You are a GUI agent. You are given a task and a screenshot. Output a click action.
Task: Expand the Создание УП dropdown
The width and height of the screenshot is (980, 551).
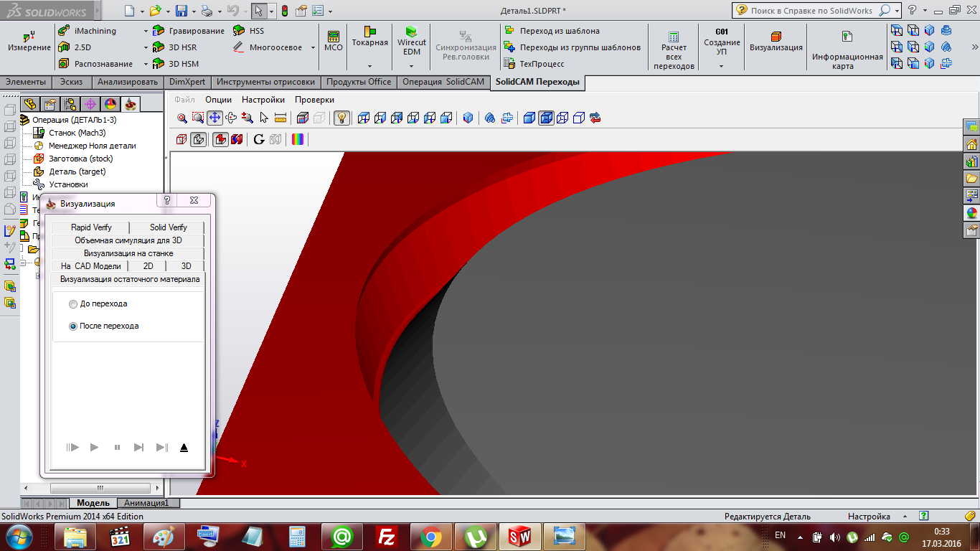coord(721,65)
